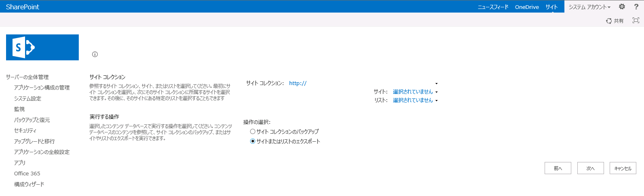Select サイトまたはリストのエクスポート radio button
Viewport: 644px width, 196px height.
[x=253, y=141]
